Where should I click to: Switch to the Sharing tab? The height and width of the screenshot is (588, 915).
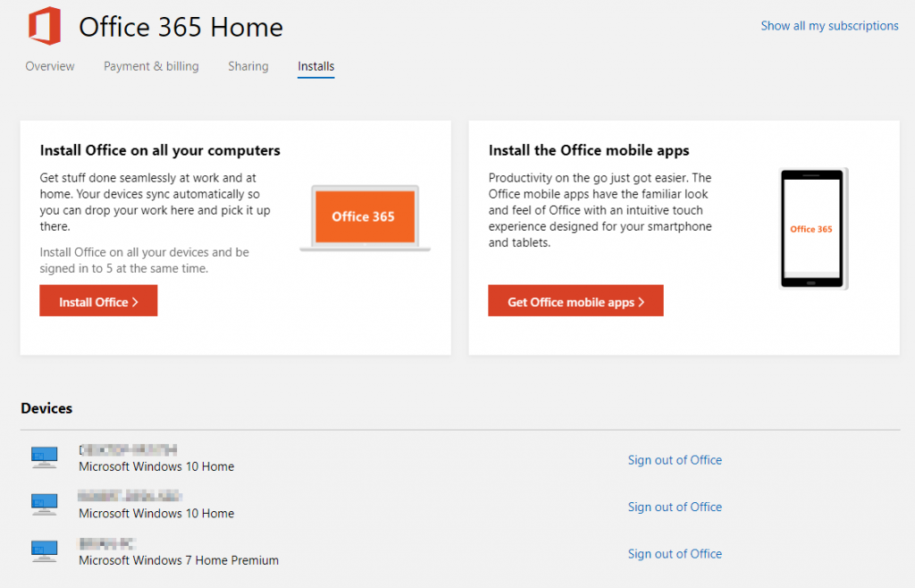(248, 66)
